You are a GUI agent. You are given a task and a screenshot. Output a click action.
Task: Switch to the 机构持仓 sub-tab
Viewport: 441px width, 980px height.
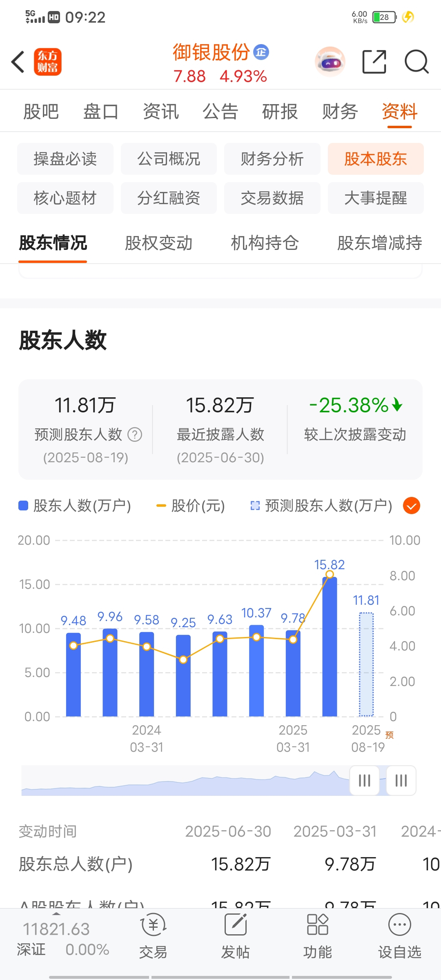coord(265,243)
